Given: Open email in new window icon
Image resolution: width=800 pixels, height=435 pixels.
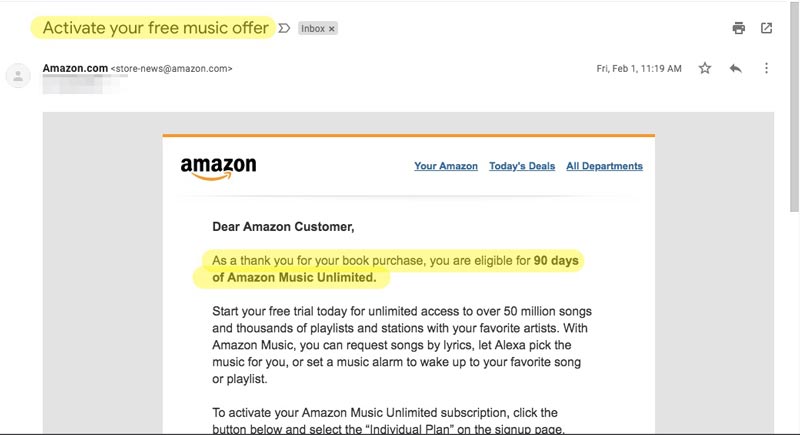Looking at the screenshot, I should (x=766, y=28).
